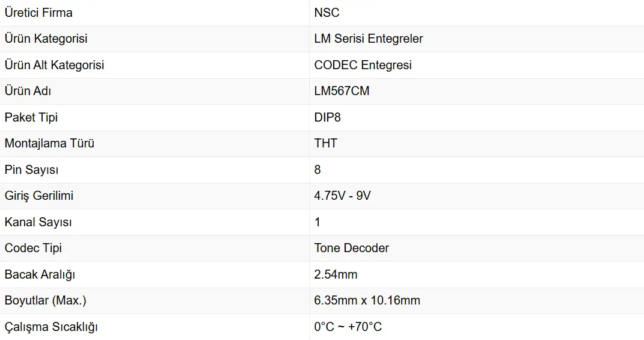The image size is (644, 340).
Task: Select the 6.35mm x 10.16mm dimensions
Action: [x=367, y=300]
